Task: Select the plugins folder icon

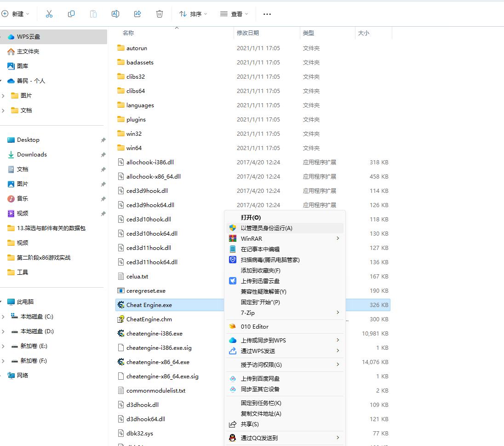Action: coord(121,119)
